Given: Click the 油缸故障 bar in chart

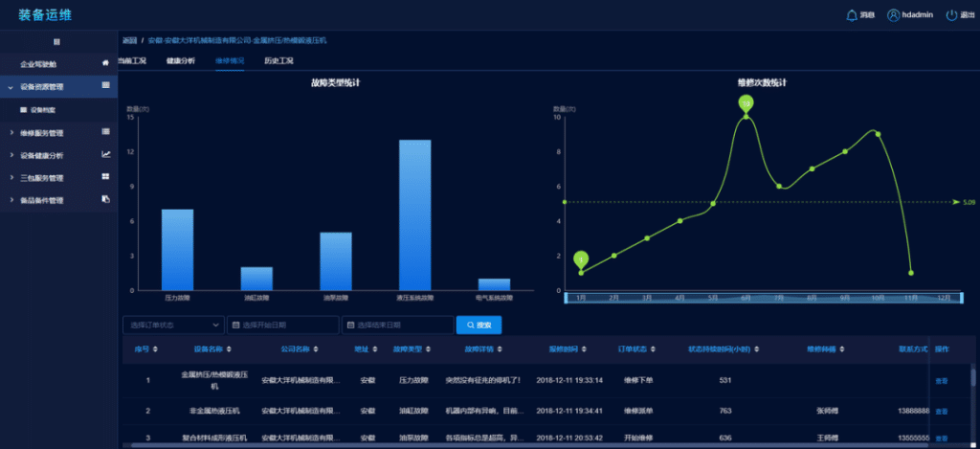Looking at the screenshot, I should click(256, 279).
